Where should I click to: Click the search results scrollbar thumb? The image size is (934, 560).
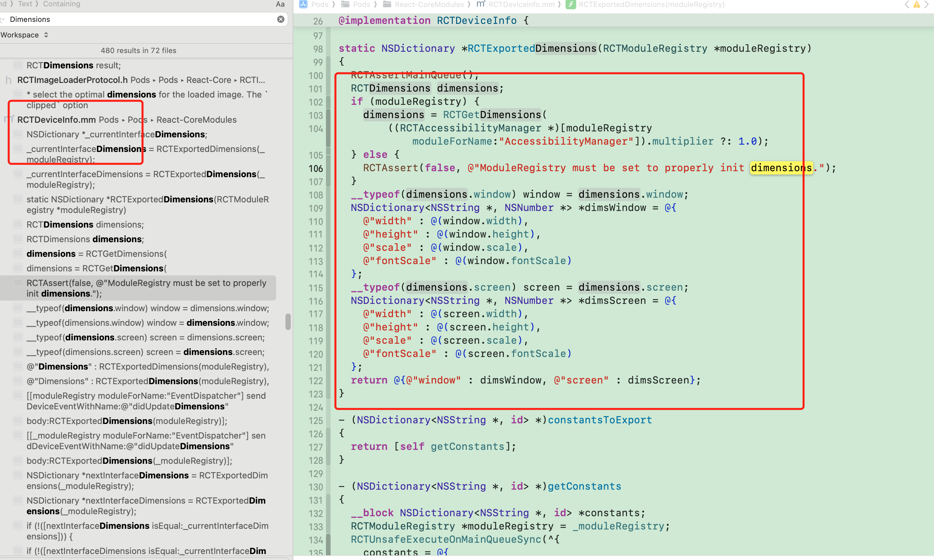(x=288, y=321)
